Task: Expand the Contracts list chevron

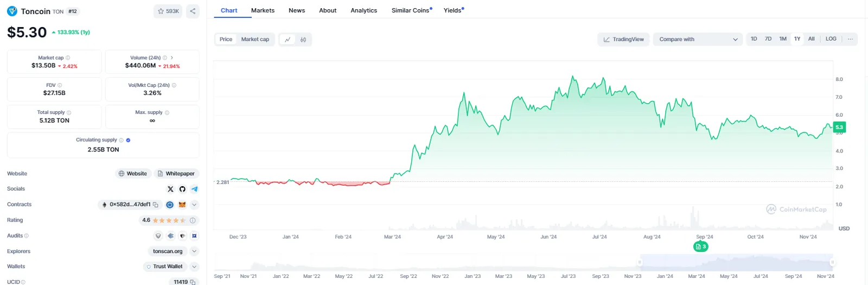Action: coord(194,205)
